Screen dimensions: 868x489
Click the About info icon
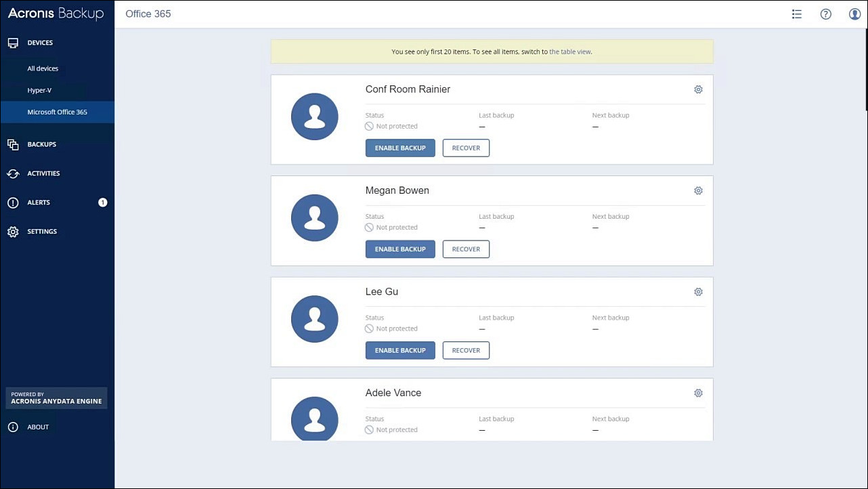point(13,427)
